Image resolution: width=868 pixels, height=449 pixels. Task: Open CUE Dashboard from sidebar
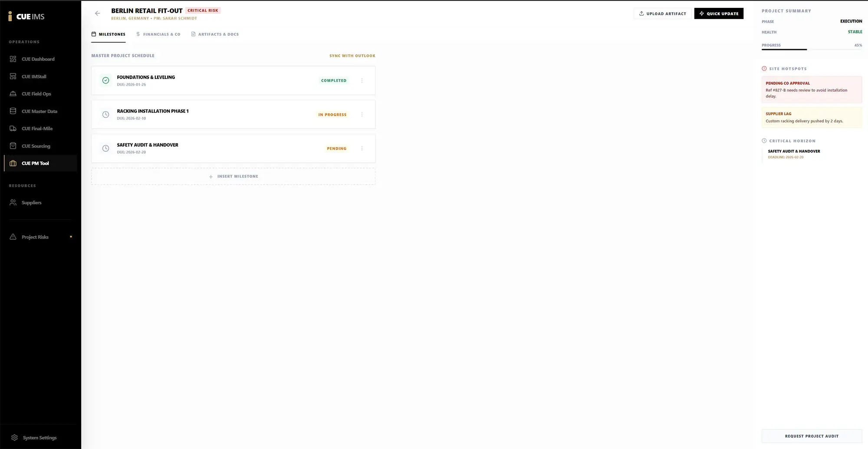tap(38, 59)
